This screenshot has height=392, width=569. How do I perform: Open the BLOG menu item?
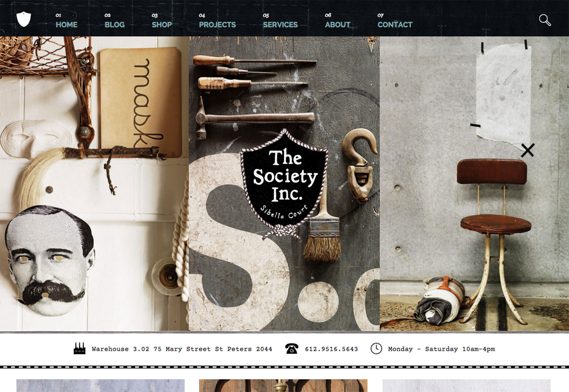pyautogui.click(x=115, y=24)
